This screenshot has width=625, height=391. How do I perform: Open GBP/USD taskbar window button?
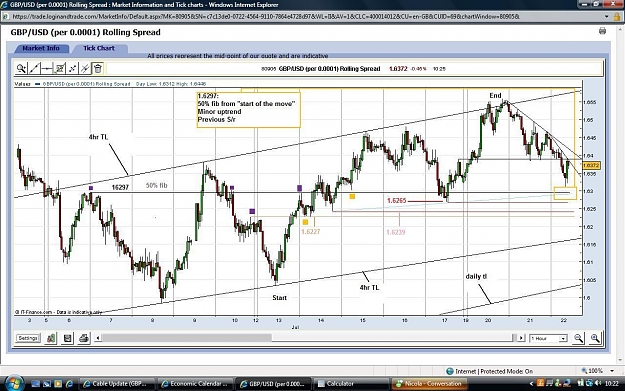pos(273,383)
